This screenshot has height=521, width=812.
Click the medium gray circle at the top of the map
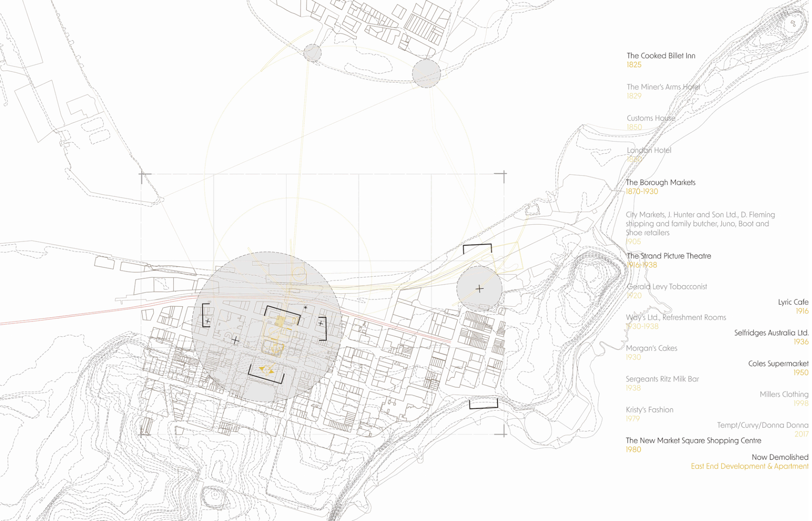click(426, 74)
